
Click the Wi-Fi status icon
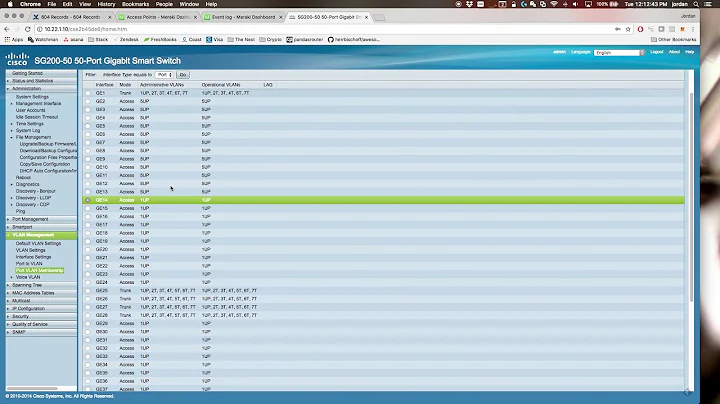554,4
